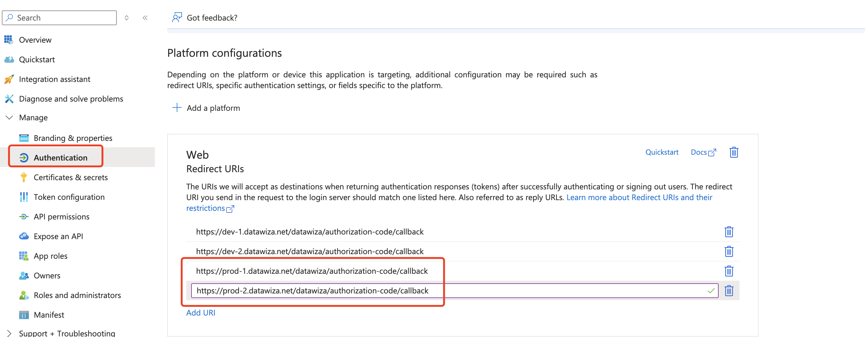Click the Roles and administrators icon
Screen dimensions: 868x337
point(24,295)
